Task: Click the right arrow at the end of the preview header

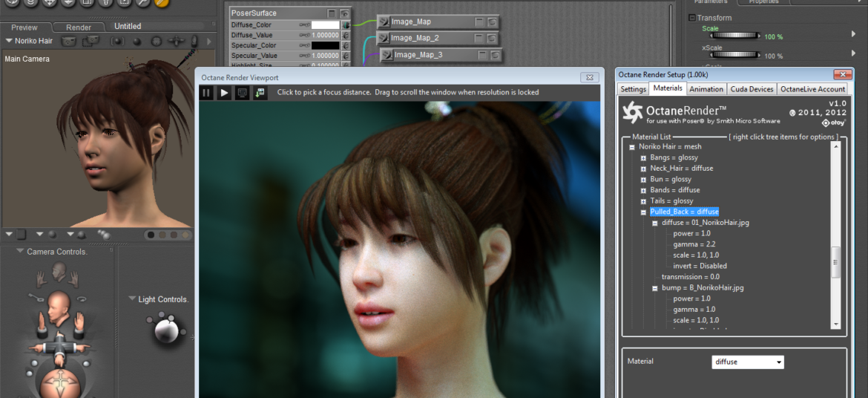Action: coord(209,41)
